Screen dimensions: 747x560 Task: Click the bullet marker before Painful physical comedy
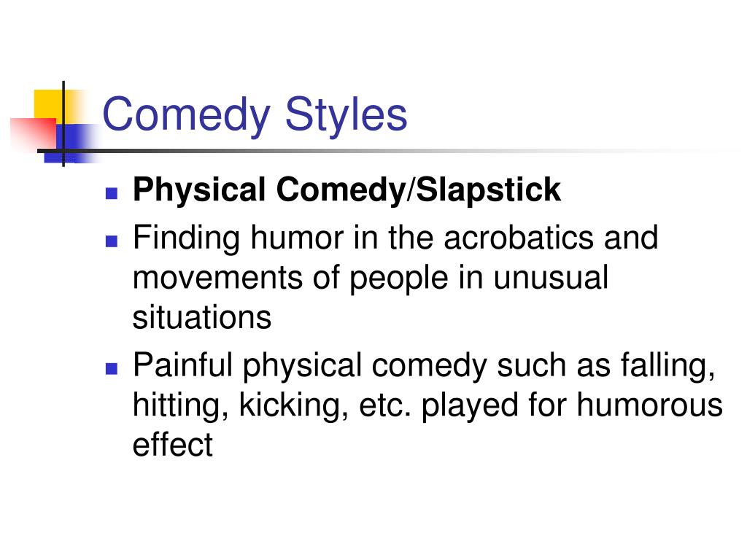point(112,368)
